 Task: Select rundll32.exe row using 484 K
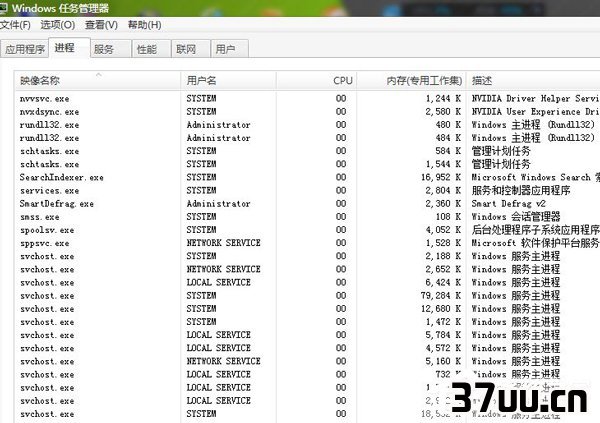click(x=308, y=138)
